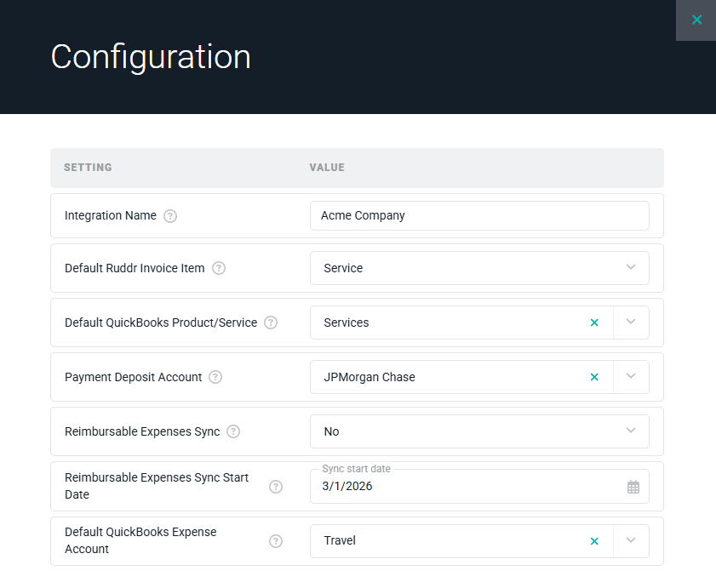Expand the QuickBooks Product/Service dropdown arrow
The width and height of the screenshot is (716, 588).
[x=631, y=323]
